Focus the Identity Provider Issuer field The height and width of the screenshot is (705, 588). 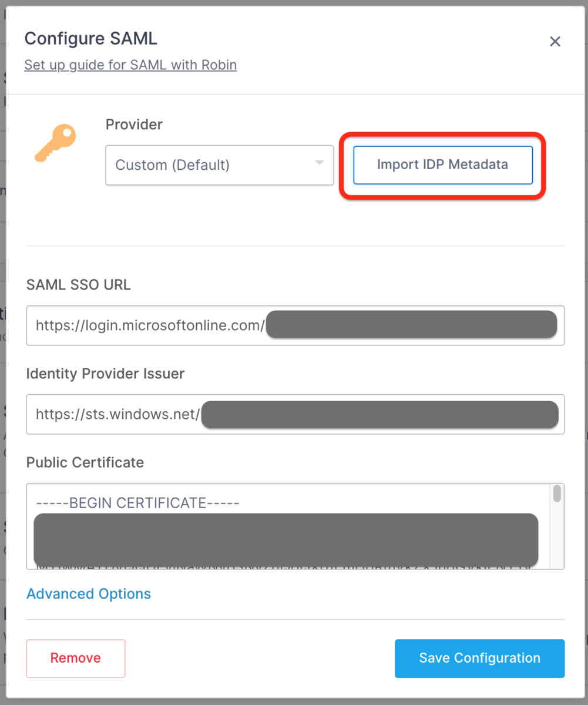pos(295,414)
